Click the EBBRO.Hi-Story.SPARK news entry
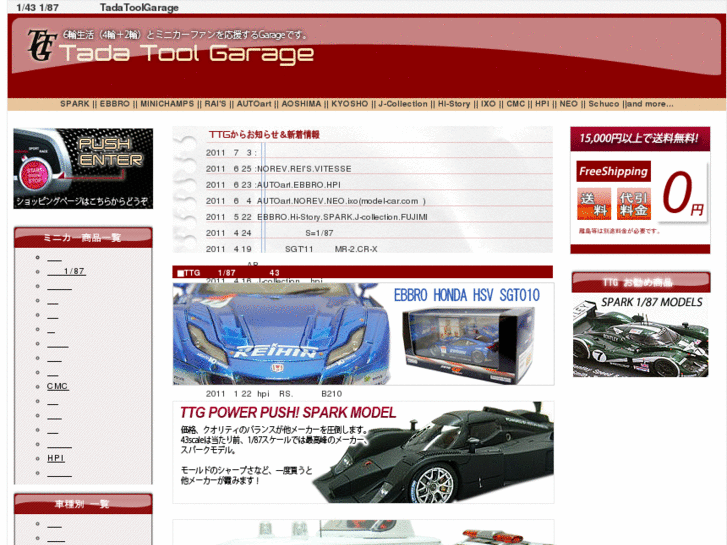The image size is (727, 545). (x=317, y=217)
